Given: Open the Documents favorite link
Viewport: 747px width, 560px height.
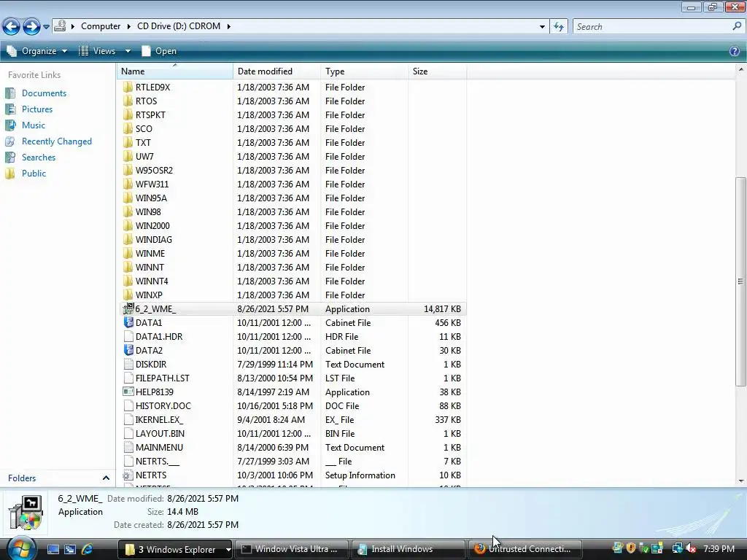Looking at the screenshot, I should 44,93.
